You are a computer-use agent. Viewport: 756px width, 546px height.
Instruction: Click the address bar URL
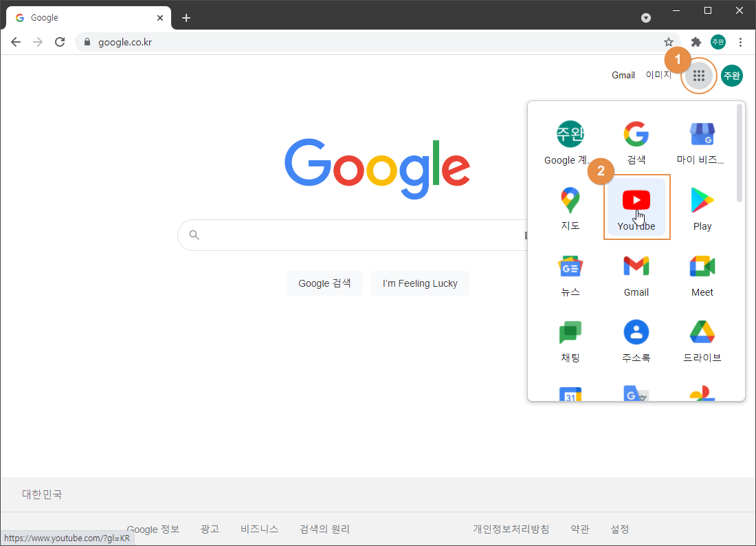click(125, 42)
